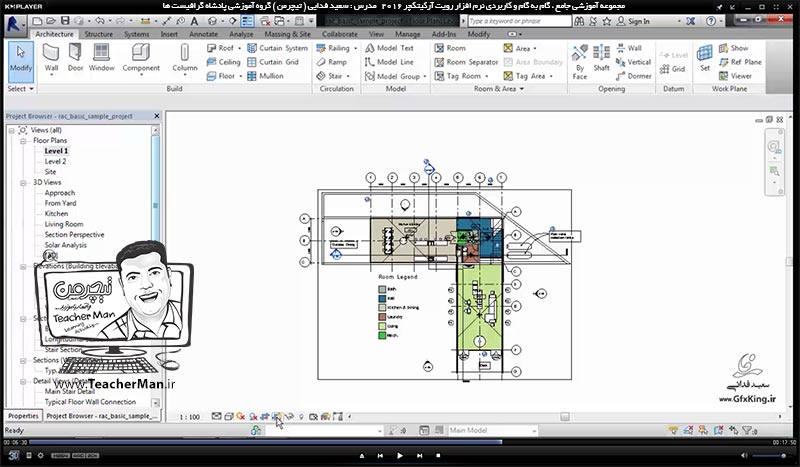Screen dimensions: 800x467
Task: Select the Floor tool
Action: [221, 76]
